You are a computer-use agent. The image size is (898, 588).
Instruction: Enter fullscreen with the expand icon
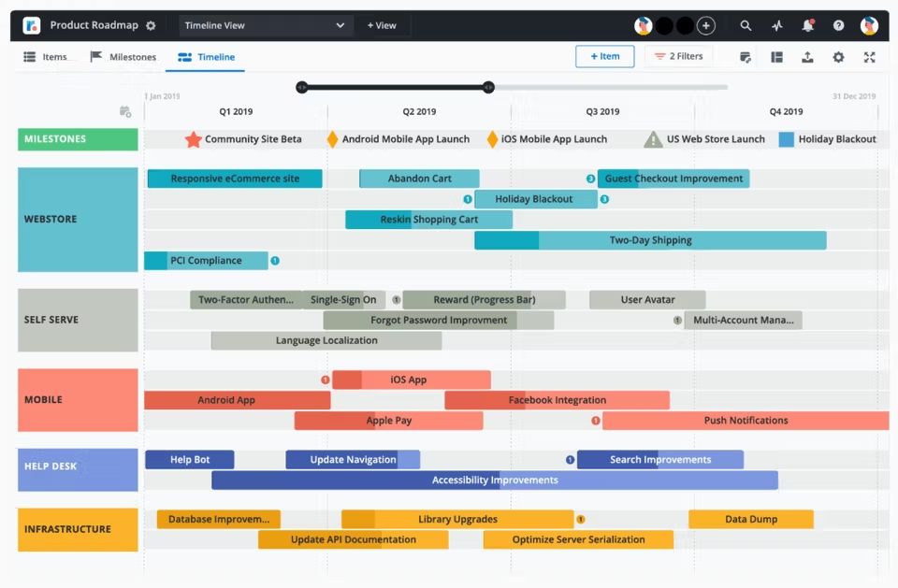pos(869,57)
